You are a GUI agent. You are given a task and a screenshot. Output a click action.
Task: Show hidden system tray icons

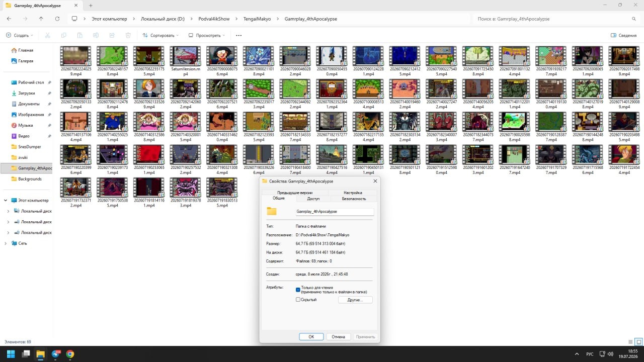coord(577,354)
